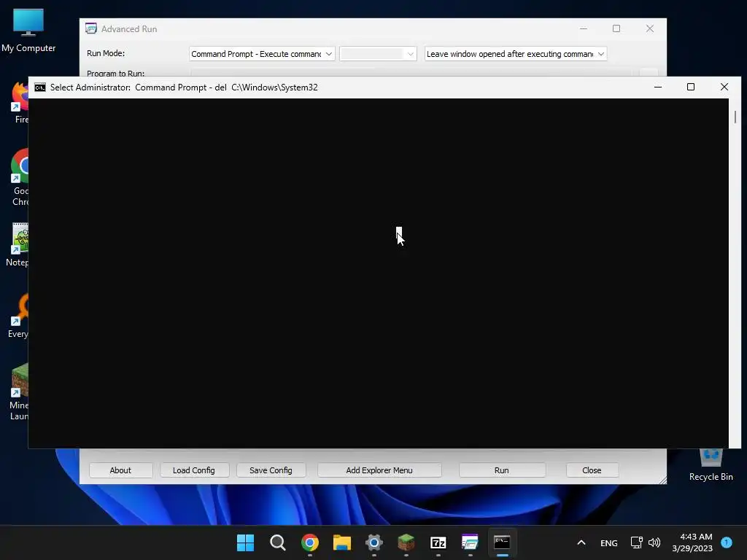Select the Everything desktop shortcut
The image size is (747, 560).
tap(18, 316)
